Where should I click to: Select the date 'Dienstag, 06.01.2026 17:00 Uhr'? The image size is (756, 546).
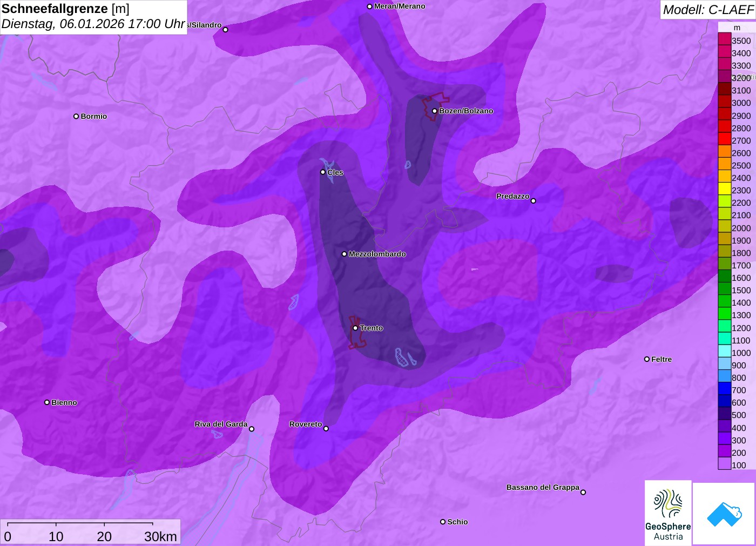pyautogui.click(x=93, y=24)
